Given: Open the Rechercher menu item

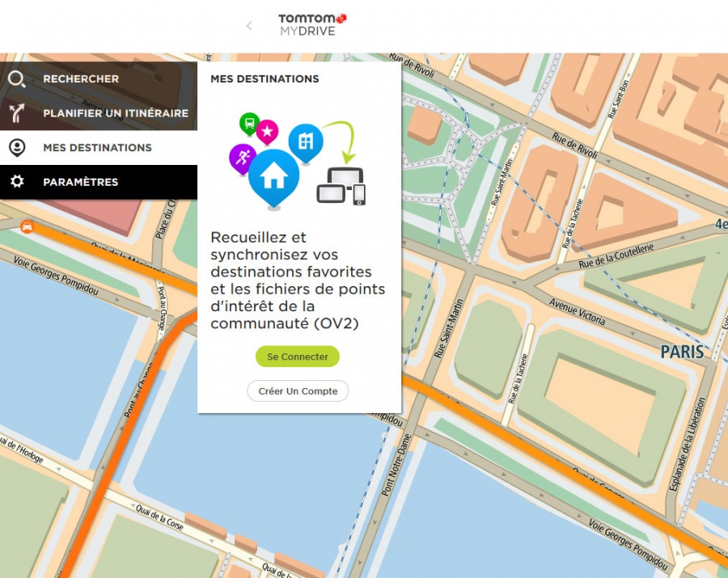Looking at the screenshot, I should 99,79.
